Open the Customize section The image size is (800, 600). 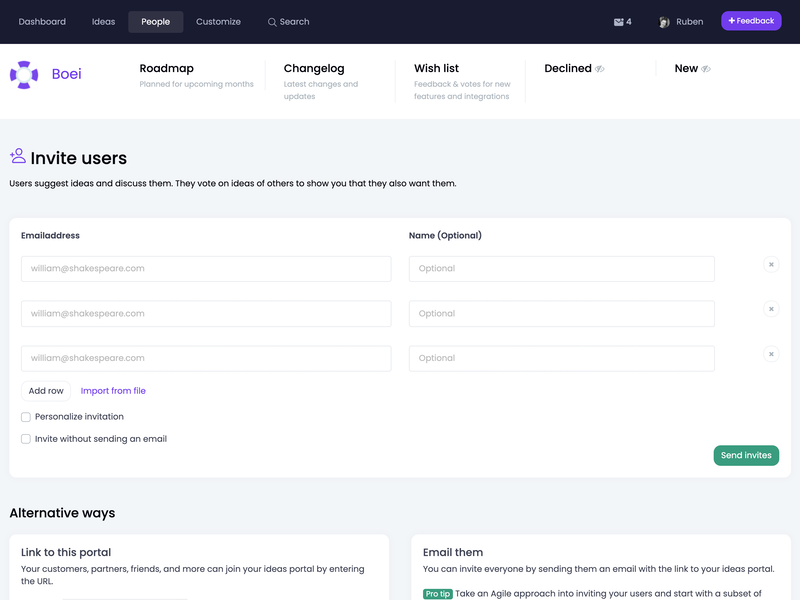218,21
